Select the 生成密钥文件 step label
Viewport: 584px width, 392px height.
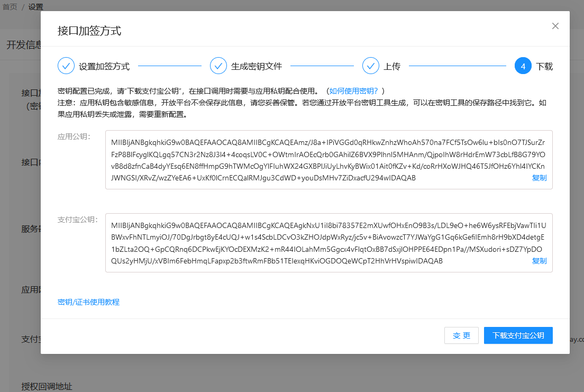[x=257, y=67]
